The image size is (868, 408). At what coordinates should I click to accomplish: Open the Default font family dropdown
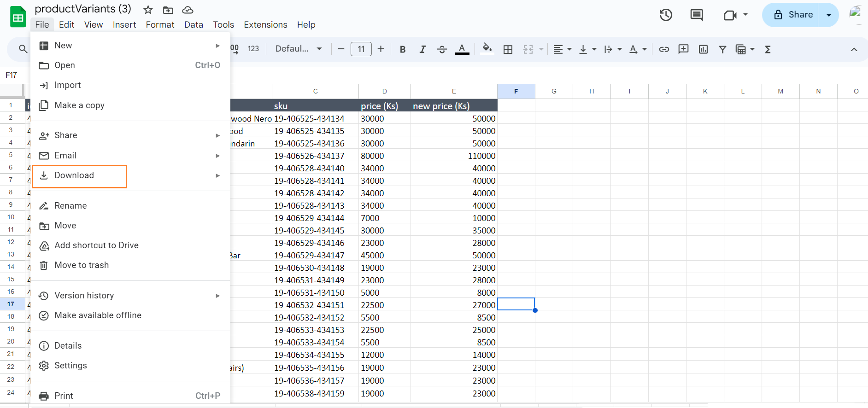point(298,49)
